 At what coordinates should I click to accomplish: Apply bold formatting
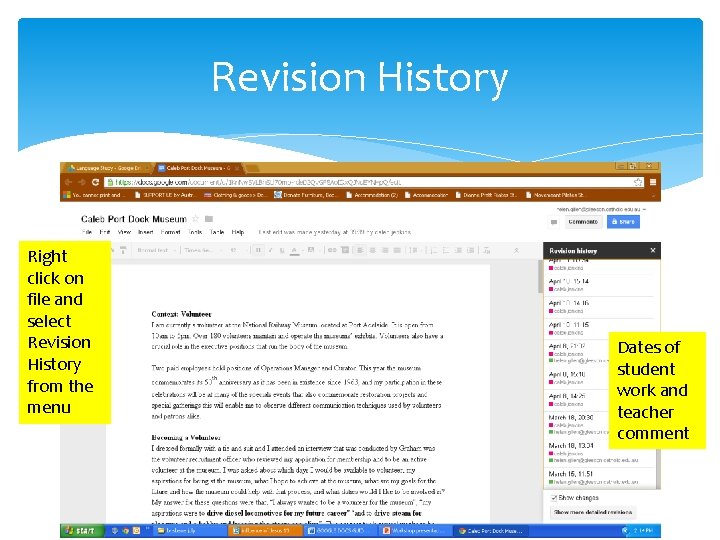258,250
